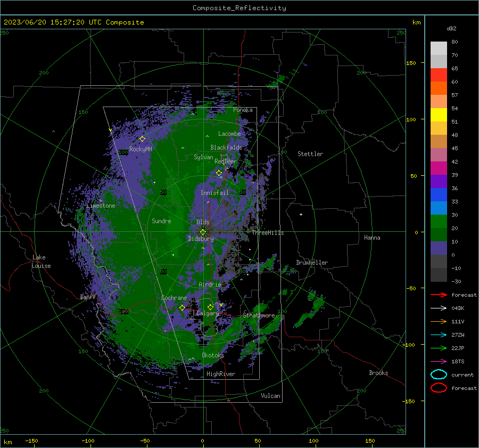Image resolution: width=479 pixels, height=448 pixels.
Task: Click the Strathmore label
Action: click(x=259, y=315)
